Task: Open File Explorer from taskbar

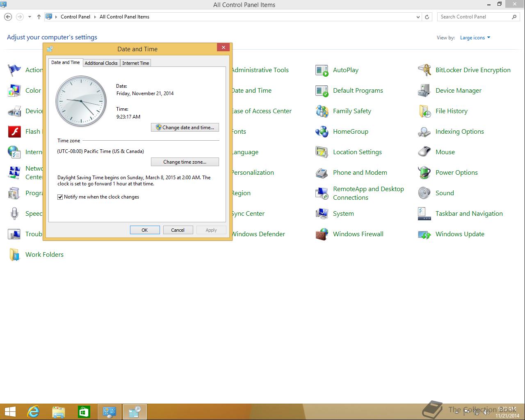Action: tap(59, 412)
